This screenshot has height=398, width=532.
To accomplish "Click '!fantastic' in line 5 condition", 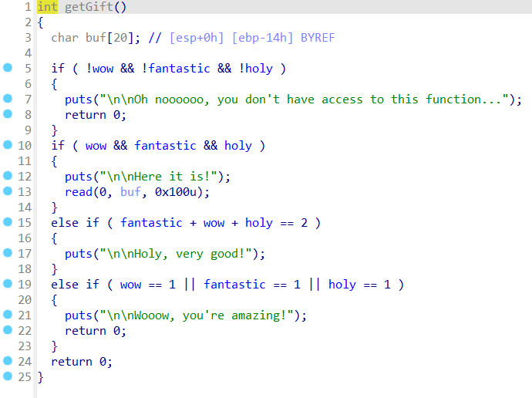I will (x=176, y=69).
